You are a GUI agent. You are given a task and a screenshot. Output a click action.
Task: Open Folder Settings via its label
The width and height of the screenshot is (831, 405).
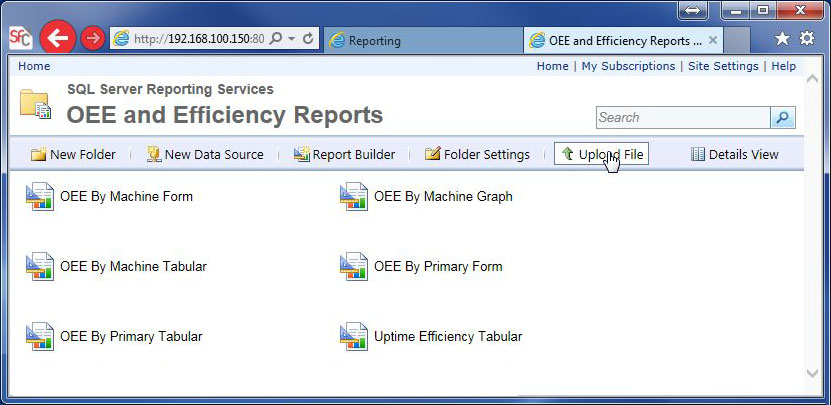[x=487, y=155]
